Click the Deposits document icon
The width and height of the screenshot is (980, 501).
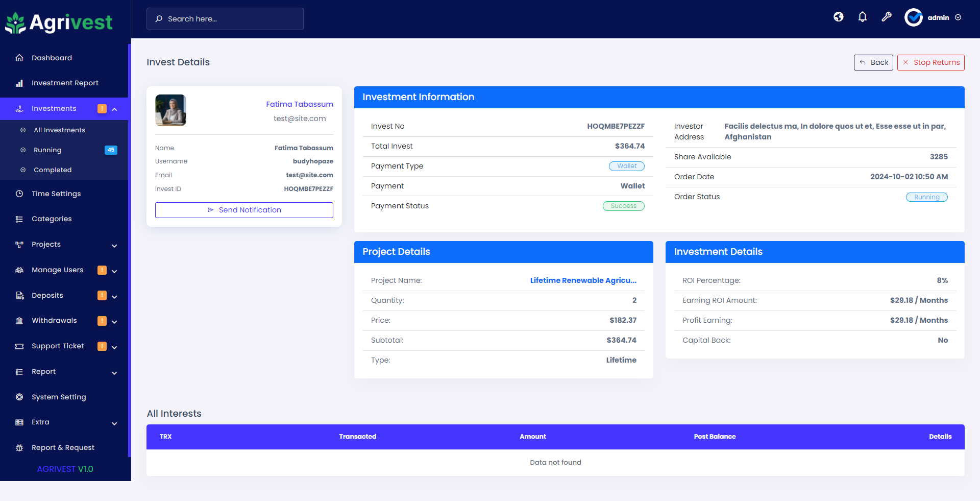pyautogui.click(x=19, y=296)
